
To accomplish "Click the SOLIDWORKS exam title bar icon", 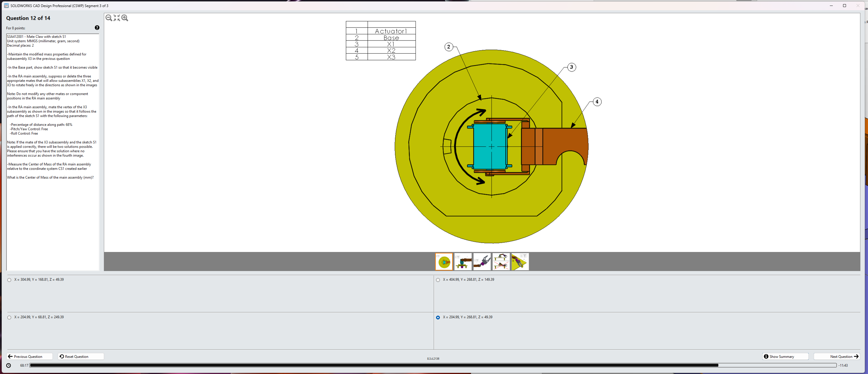I will point(6,6).
